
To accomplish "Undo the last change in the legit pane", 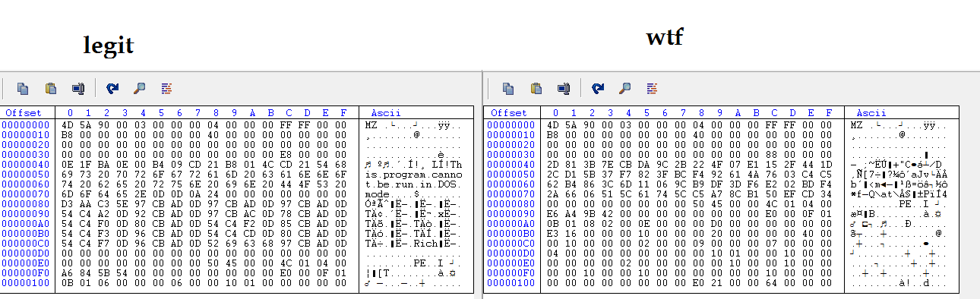I will pos(113,88).
